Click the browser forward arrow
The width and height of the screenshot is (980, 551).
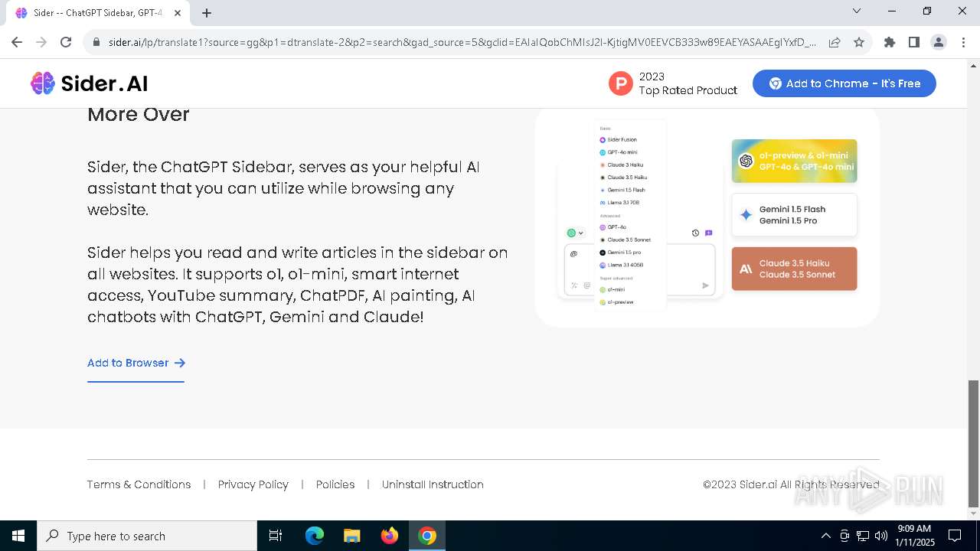pyautogui.click(x=41, y=42)
